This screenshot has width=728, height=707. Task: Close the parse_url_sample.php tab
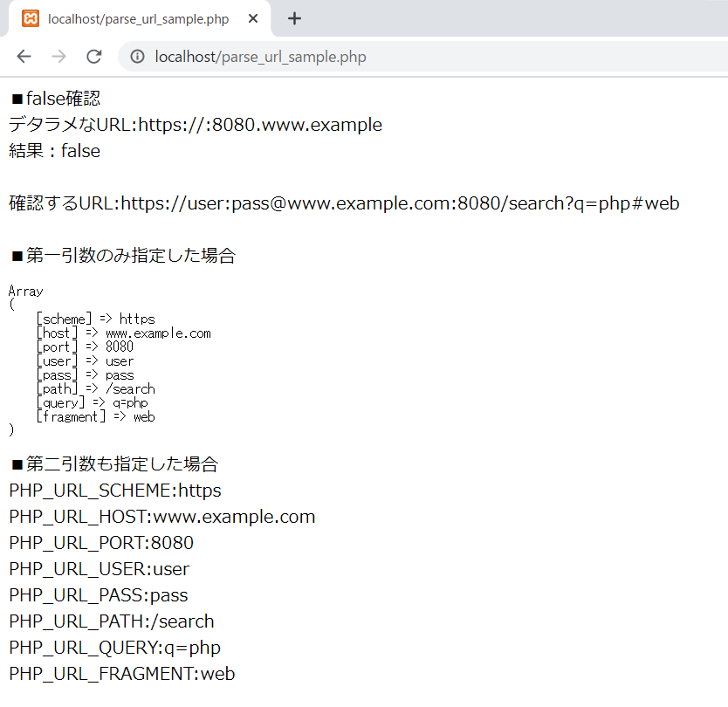pyautogui.click(x=253, y=18)
